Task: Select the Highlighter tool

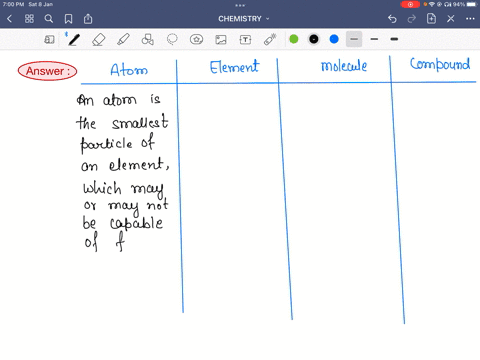Action: (x=123, y=40)
